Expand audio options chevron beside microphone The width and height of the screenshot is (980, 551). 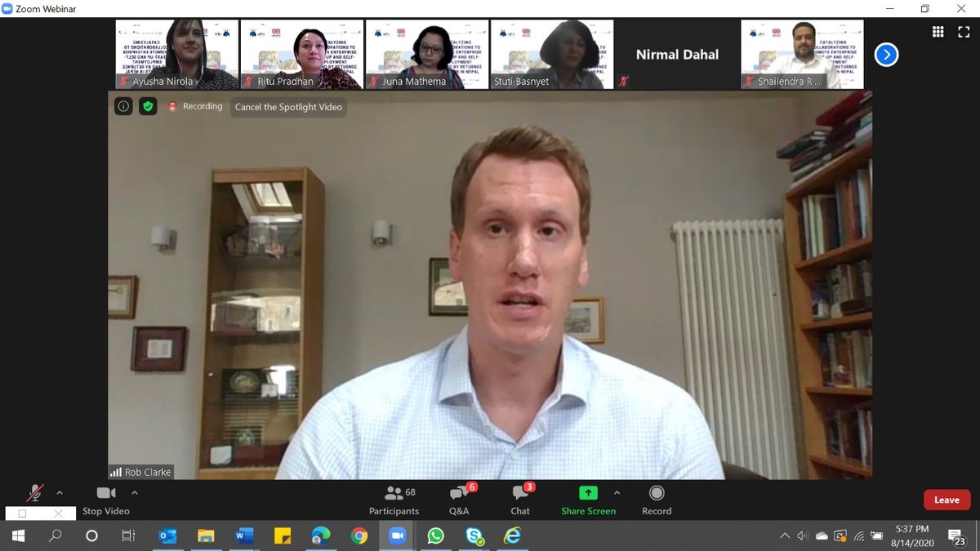pyautogui.click(x=59, y=493)
